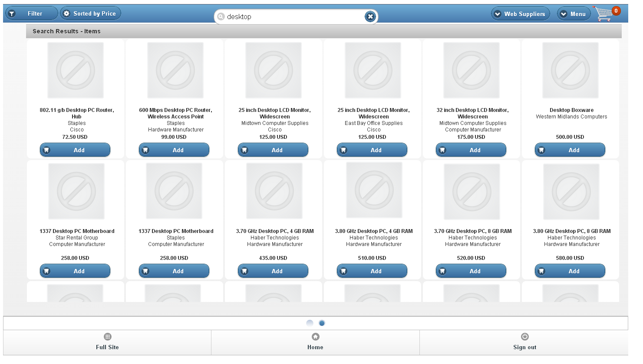The height and width of the screenshot is (364, 643).
Task: Select Sign out tab
Action: (x=524, y=342)
